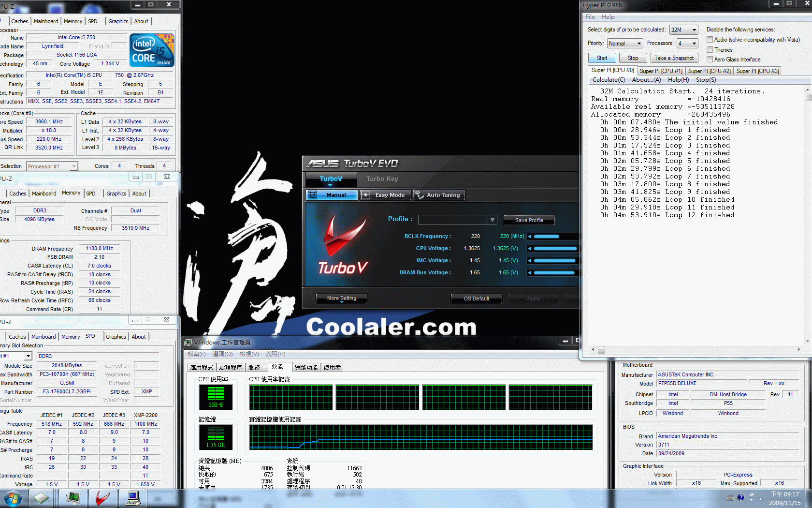812x508 pixels.
Task: Click the keyboard icon in the system tray
Action: [x=730, y=498]
